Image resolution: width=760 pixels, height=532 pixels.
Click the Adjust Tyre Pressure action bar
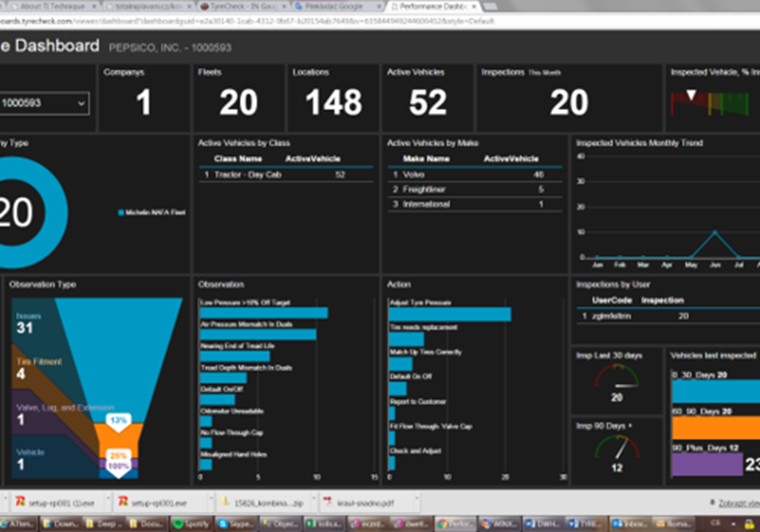point(450,314)
